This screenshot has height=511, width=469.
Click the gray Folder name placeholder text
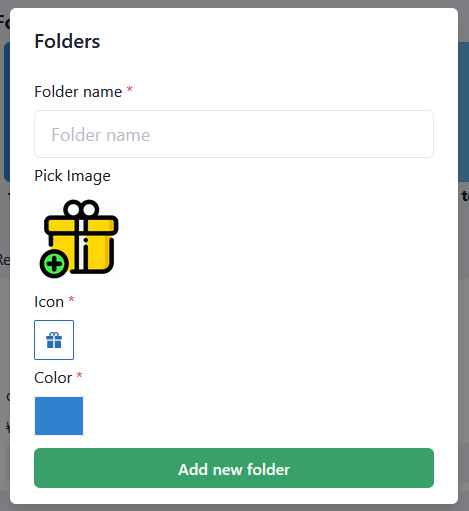(101, 135)
